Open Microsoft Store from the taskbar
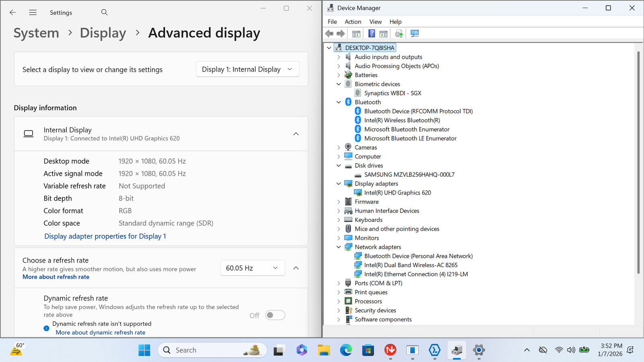The height and width of the screenshot is (362, 644). click(368, 350)
